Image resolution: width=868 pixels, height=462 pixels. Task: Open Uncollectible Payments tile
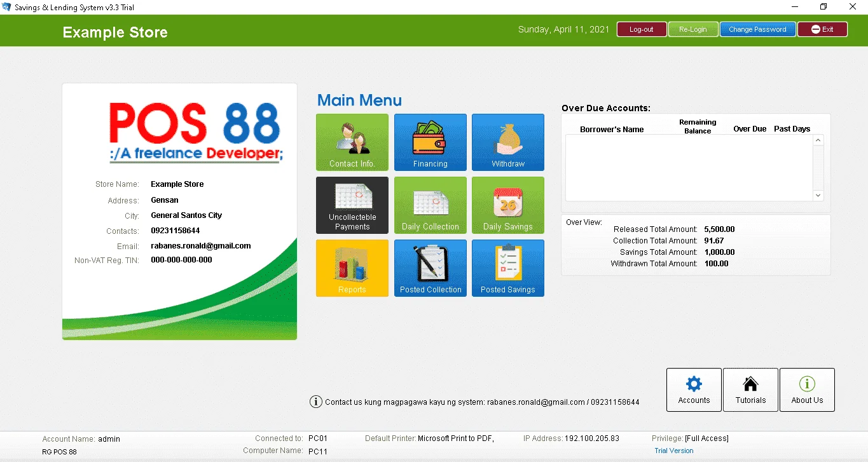(352, 205)
